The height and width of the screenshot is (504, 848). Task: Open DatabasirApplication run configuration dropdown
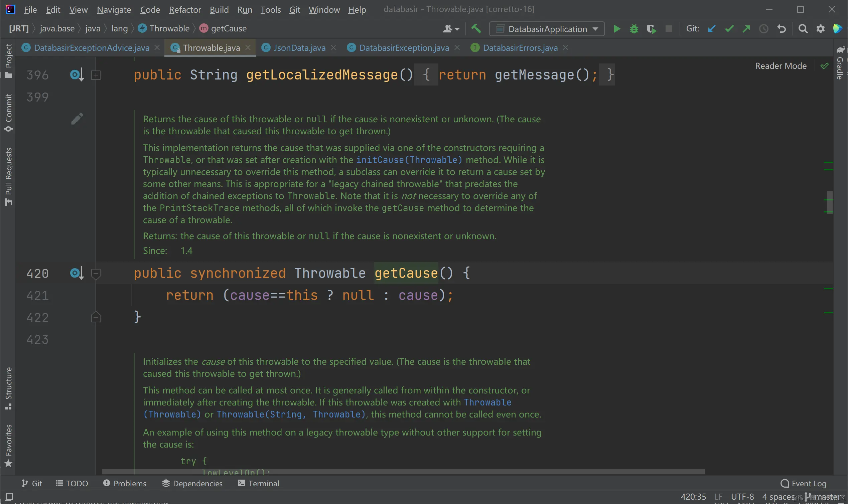click(547, 29)
